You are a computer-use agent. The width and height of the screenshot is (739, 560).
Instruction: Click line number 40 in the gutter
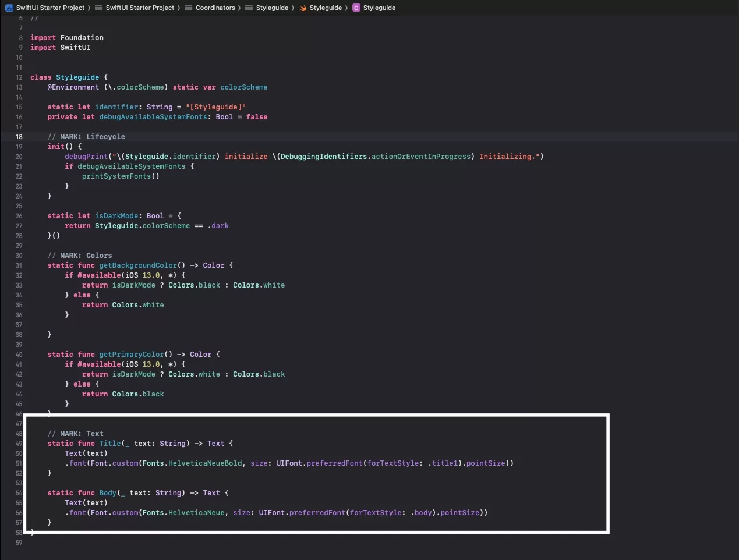click(19, 355)
